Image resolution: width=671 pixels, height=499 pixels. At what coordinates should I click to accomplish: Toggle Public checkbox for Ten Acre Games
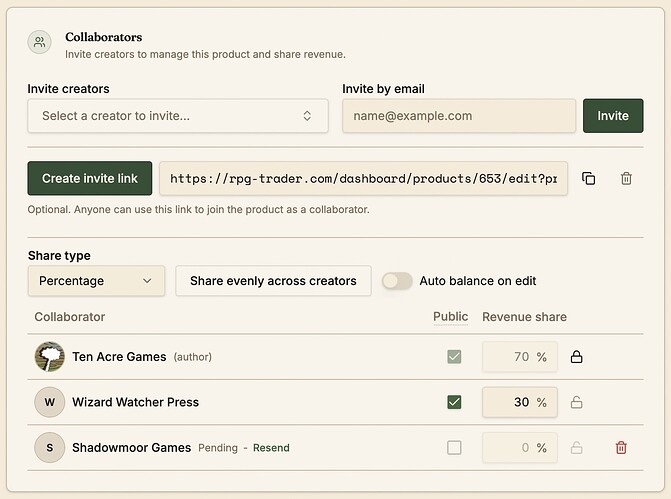click(x=454, y=356)
